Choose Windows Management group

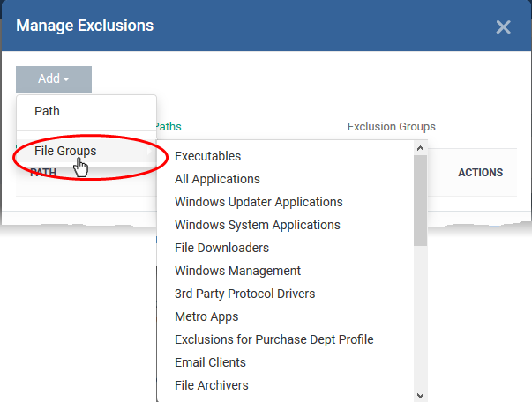(x=237, y=271)
